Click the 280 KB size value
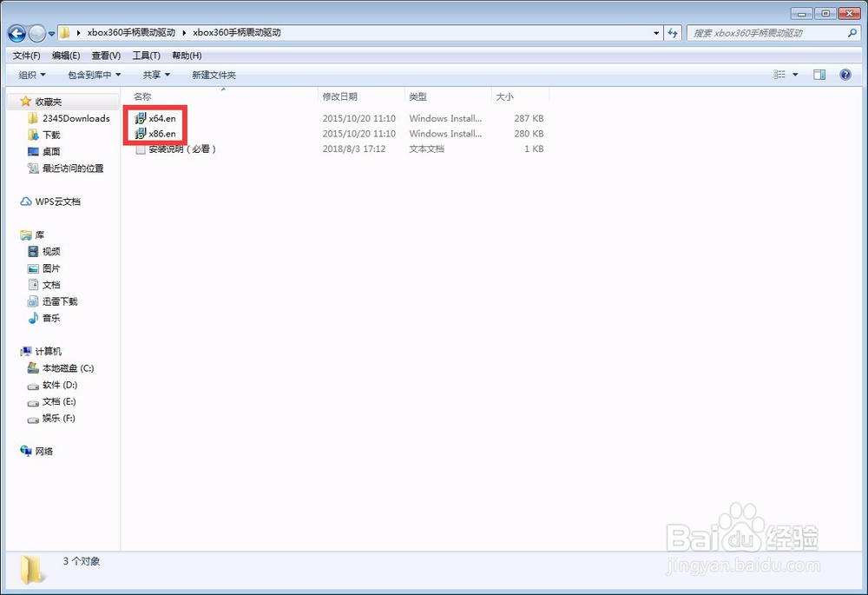 pyautogui.click(x=529, y=134)
